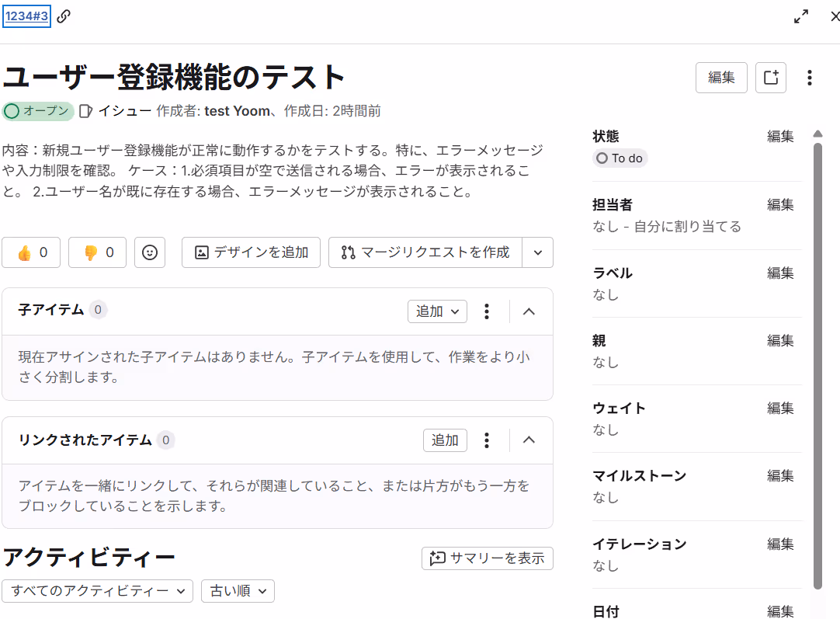840x619 pixels.
Task: Open the issue more-actions kebab menu
Action: pos(810,78)
